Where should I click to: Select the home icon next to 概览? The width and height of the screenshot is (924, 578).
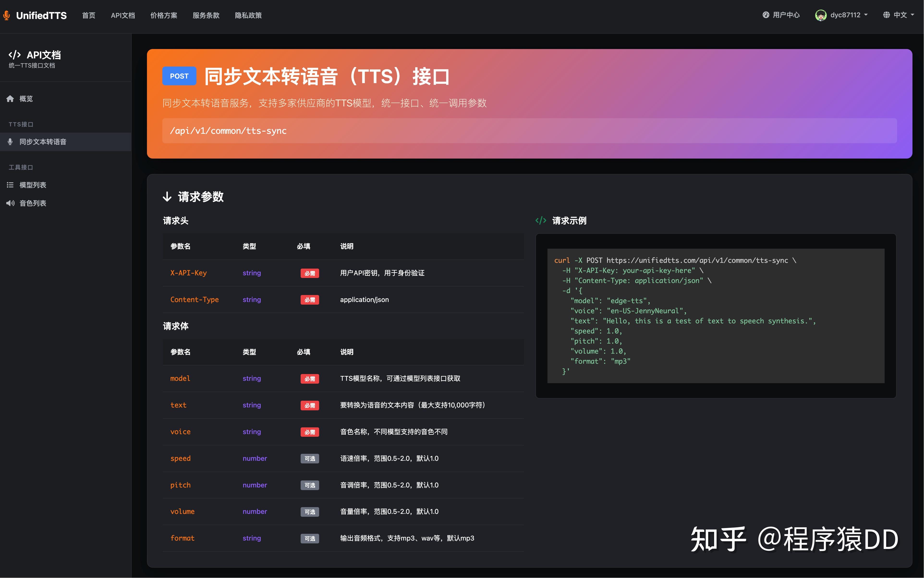[x=10, y=99]
